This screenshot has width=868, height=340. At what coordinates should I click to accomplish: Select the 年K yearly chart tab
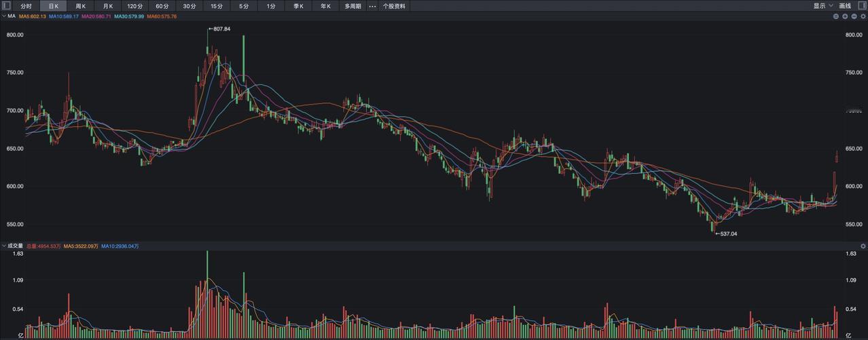pyautogui.click(x=325, y=5)
